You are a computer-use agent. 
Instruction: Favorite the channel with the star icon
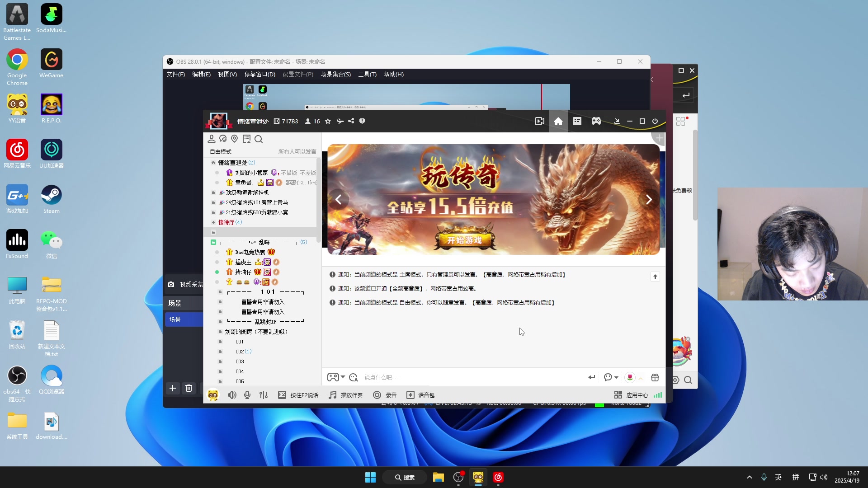[x=328, y=121]
